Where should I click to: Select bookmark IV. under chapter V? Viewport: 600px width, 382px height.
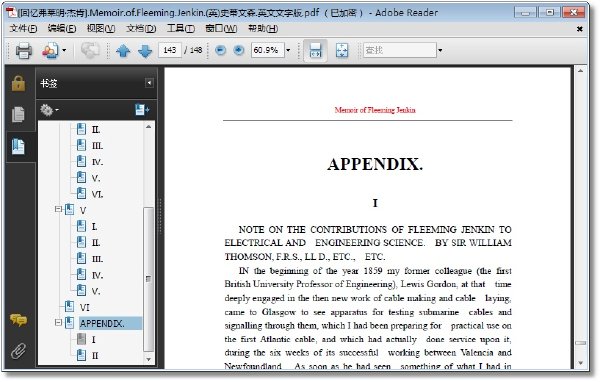tap(97, 275)
